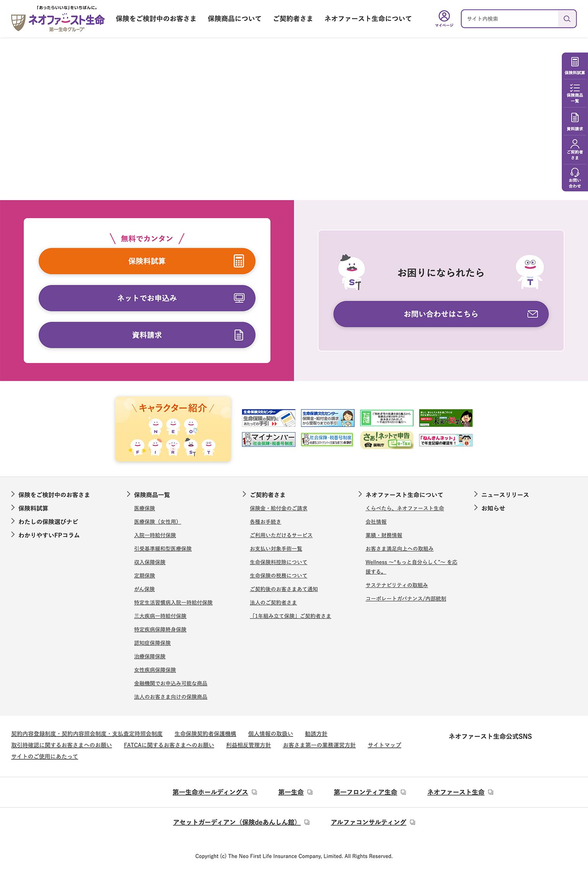Open 保険をご検討中のお客さま header menu
588x874 pixels.
[x=156, y=19]
